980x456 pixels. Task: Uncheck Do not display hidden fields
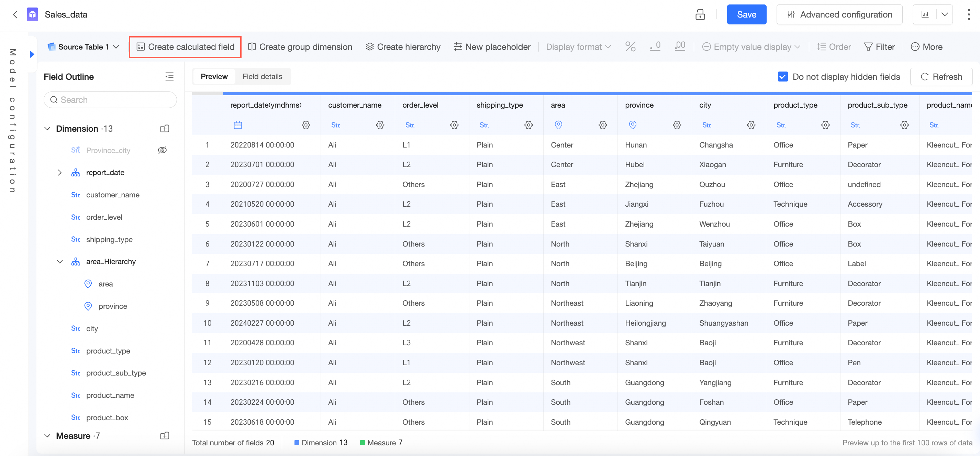click(x=782, y=76)
